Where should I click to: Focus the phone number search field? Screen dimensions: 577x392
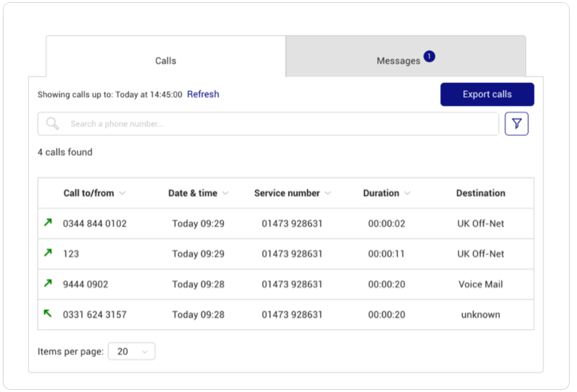[x=268, y=124]
